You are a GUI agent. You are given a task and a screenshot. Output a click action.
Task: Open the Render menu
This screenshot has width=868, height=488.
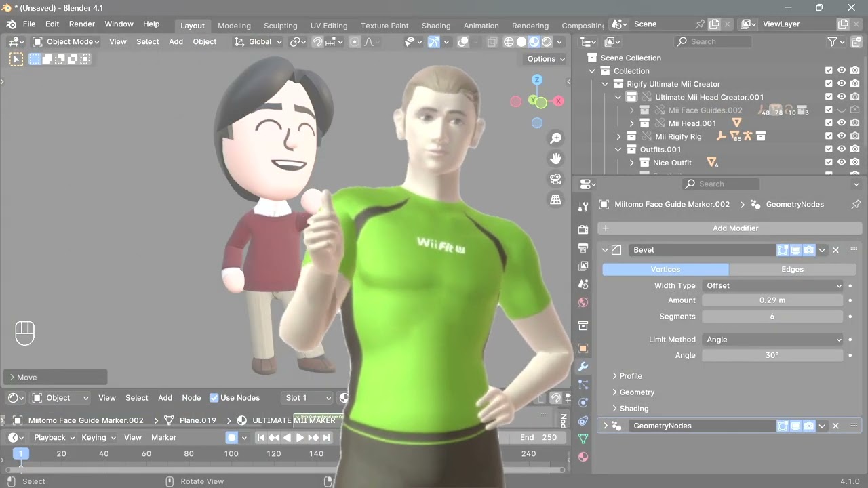82,24
